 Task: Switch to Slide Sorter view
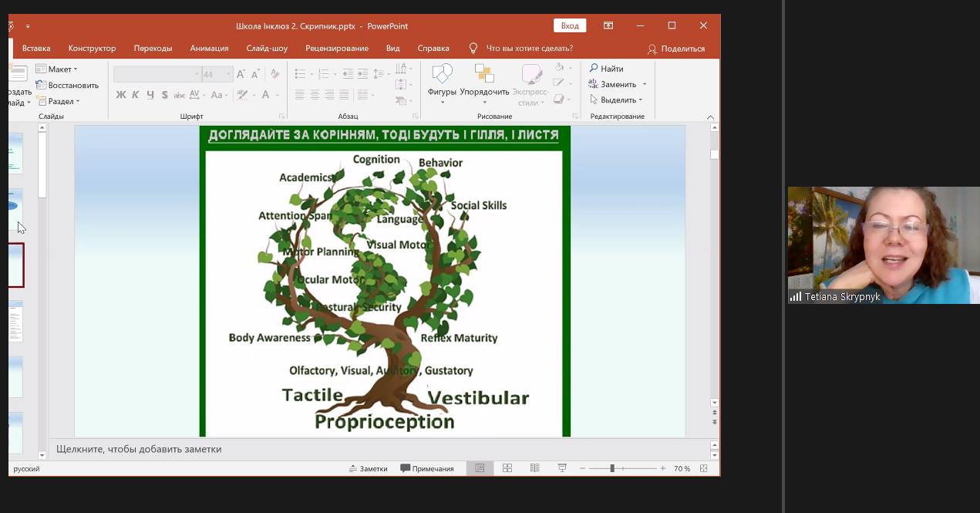point(507,468)
